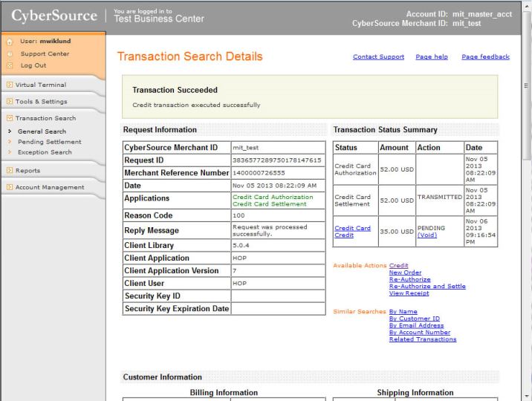Open the Credit Card Credit status link
The image size is (532, 401).
coord(352,232)
